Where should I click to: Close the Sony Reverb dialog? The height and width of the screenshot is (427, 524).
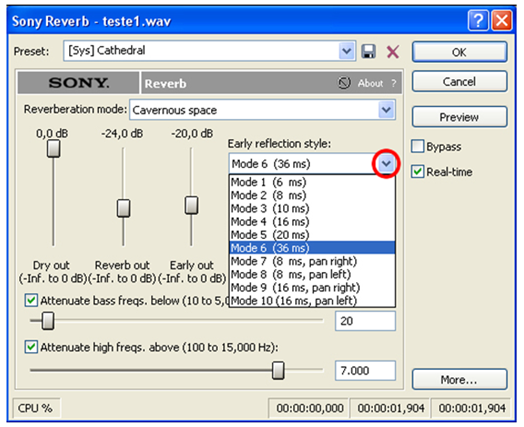(x=502, y=21)
